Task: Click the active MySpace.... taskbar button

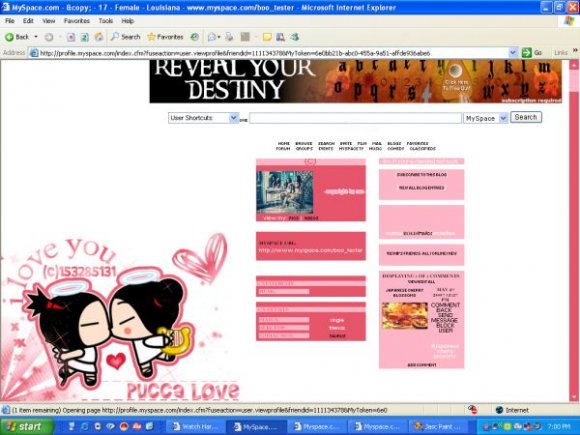Action: (256, 426)
